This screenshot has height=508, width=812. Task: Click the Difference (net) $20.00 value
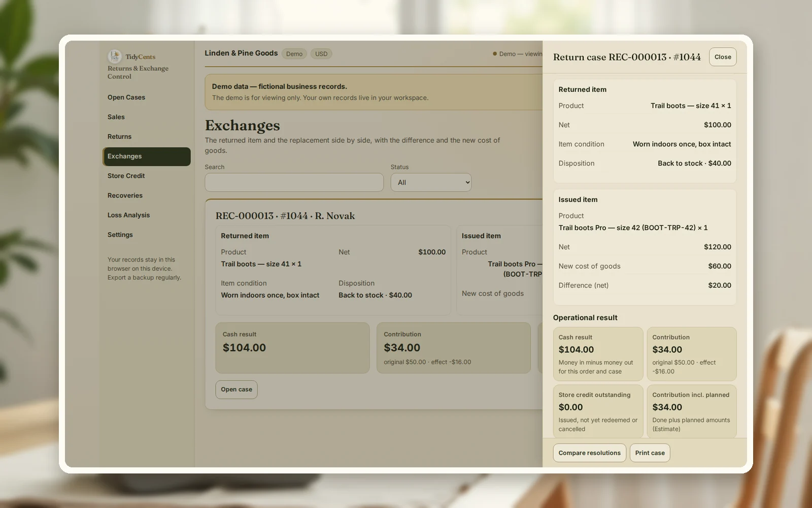[720, 285]
